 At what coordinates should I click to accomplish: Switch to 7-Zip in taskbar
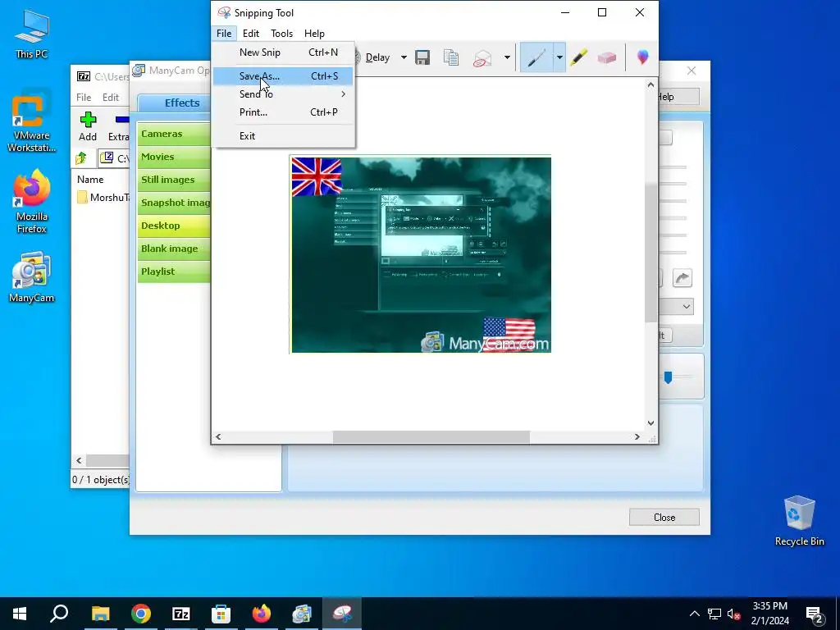tap(181, 614)
